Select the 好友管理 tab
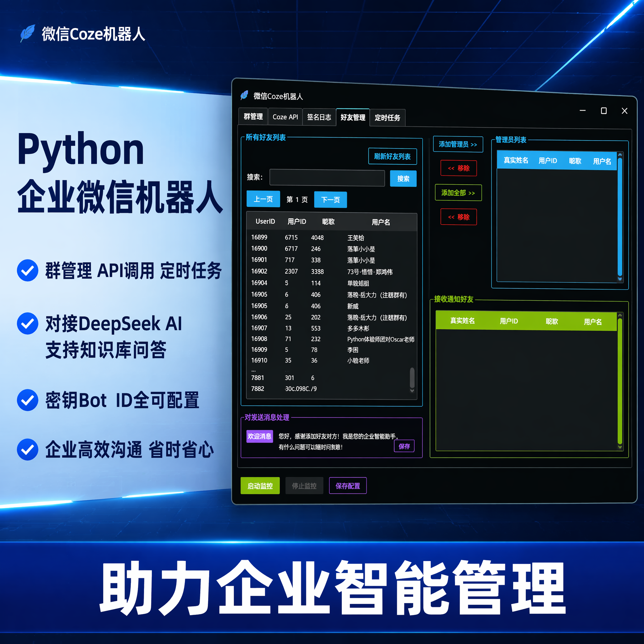The image size is (644, 644). point(353,118)
